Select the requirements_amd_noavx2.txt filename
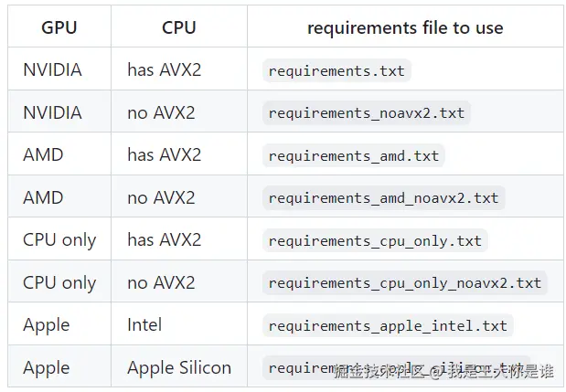The image size is (566, 392). point(383,197)
